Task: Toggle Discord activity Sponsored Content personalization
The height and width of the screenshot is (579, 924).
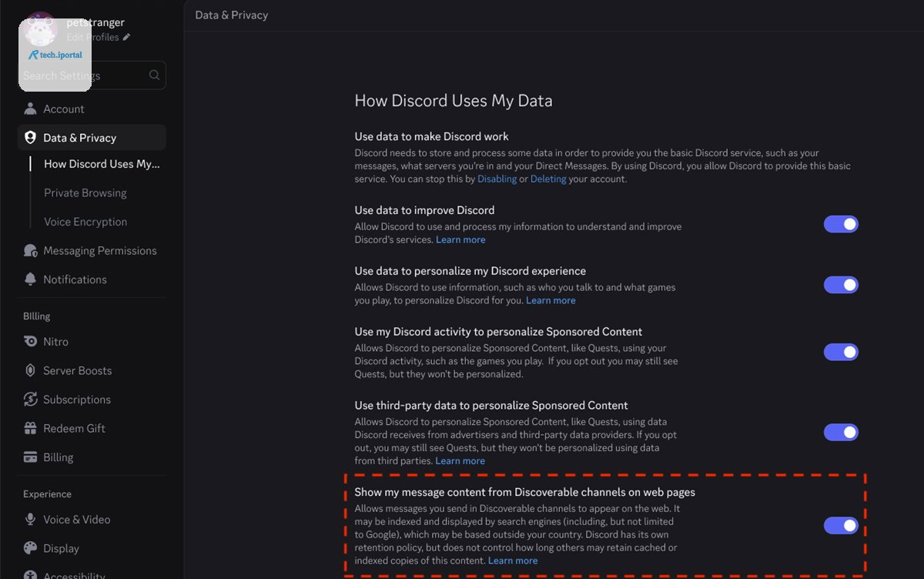Action: (x=841, y=352)
